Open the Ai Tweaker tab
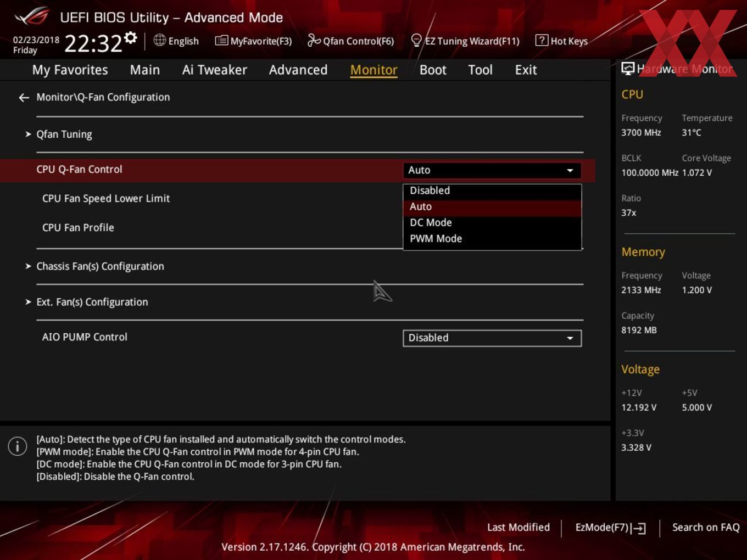The height and width of the screenshot is (560, 747). pos(214,70)
